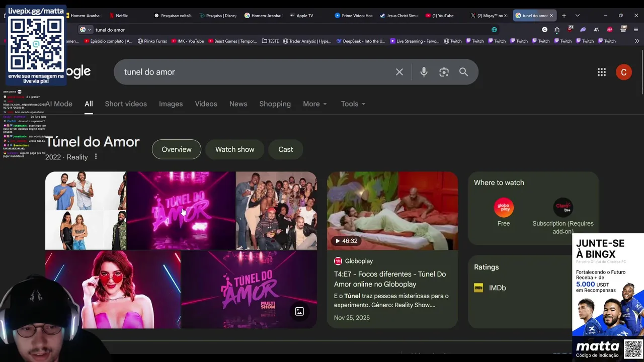Viewport: 644px width, 362px height.
Task: Switch to Short videos tab
Action: (x=126, y=104)
